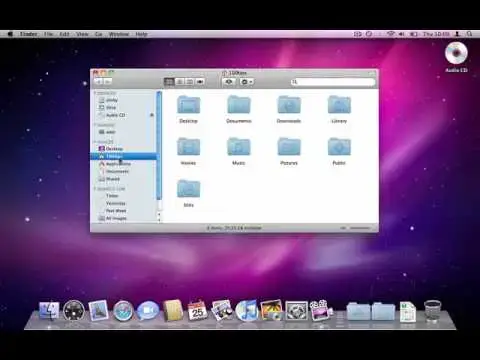480x360 pixels.
Task: Collapse the Search For section triangle
Action: pyautogui.click(x=95, y=189)
